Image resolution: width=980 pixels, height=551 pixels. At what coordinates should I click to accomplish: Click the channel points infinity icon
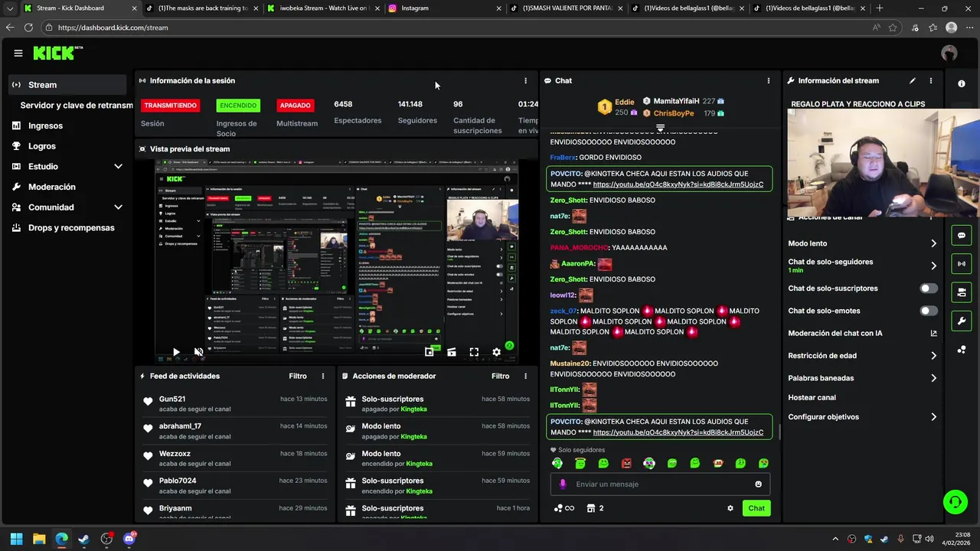[564, 508]
